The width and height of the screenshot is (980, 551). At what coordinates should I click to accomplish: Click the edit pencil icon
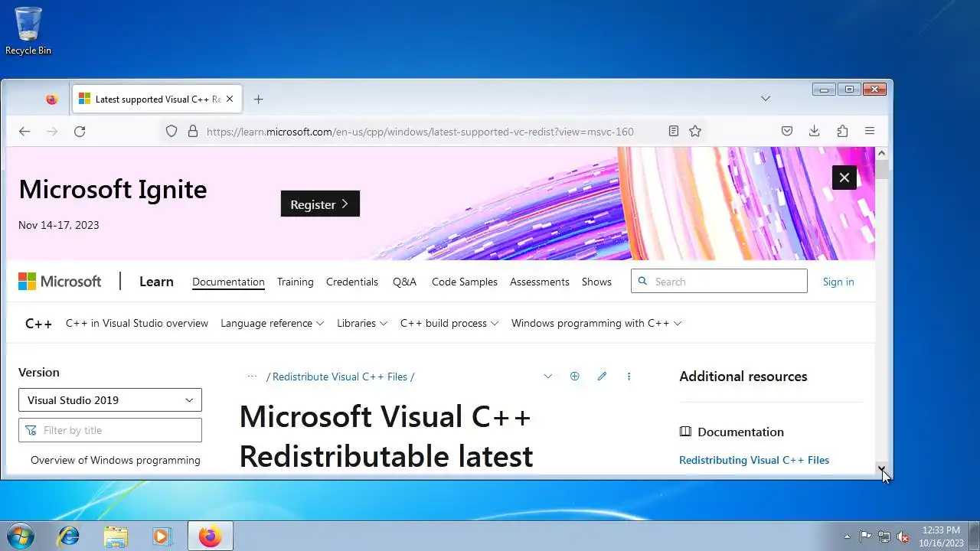(x=602, y=376)
